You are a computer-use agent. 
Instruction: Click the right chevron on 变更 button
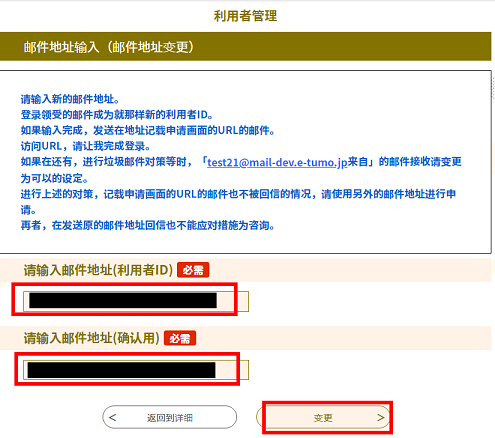tap(381, 417)
